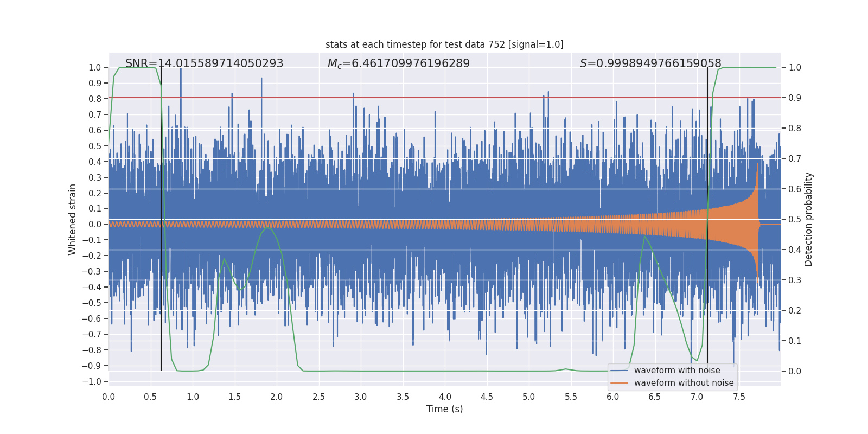Click the time axis tick label 2.0
This screenshot has width=868, height=434.
[x=277, y=397]
